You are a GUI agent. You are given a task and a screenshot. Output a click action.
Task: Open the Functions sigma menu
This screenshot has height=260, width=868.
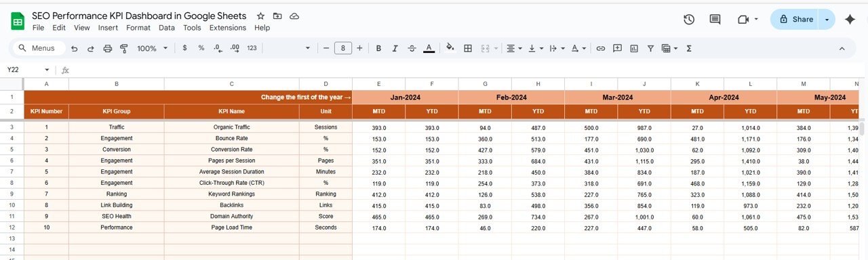click(x=689, y=48)
